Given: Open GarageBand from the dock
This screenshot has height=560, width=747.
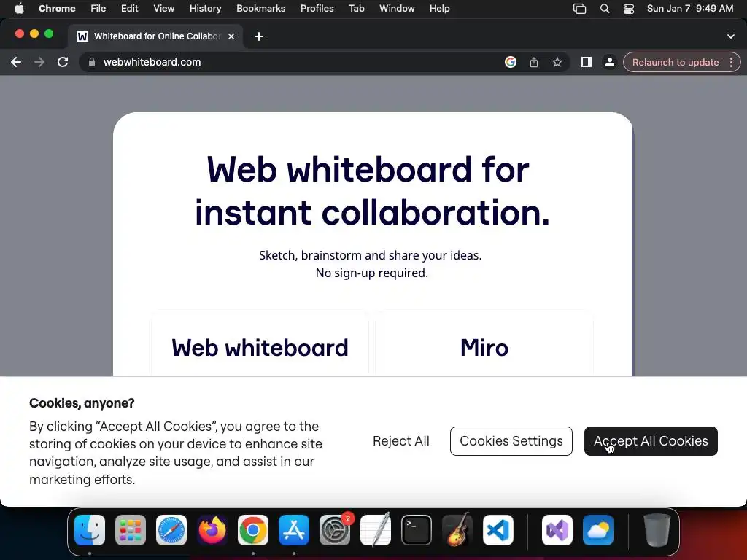Looking at the screenshot, I should [x=457, y=530].
